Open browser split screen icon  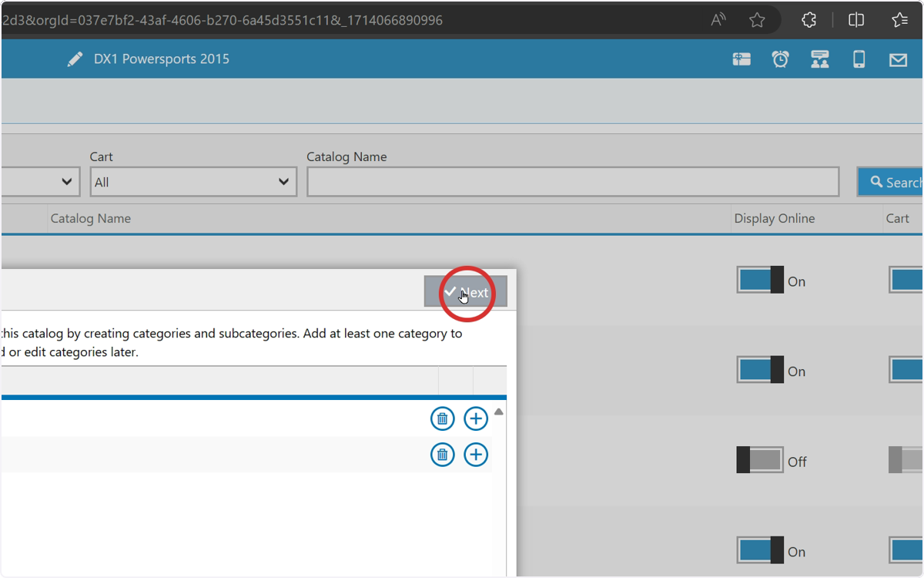pyautogui.click(x=856, y=20)
